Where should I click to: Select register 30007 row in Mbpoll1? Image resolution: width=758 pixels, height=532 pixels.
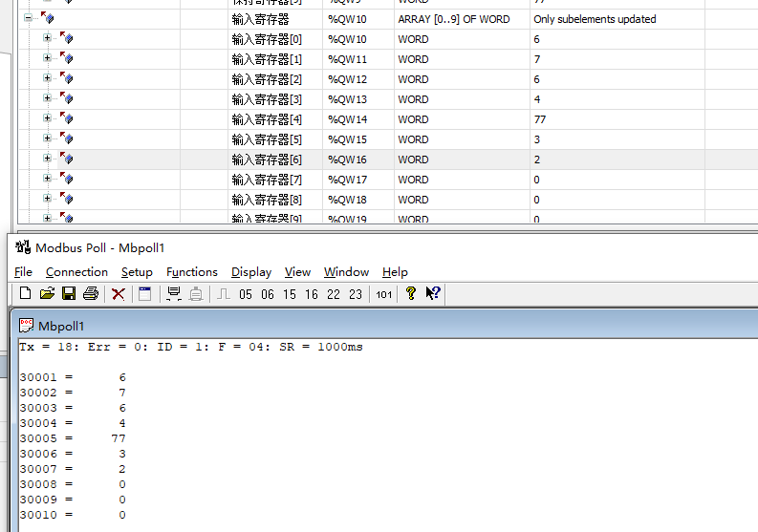pyautogui.click(x=73, y=469)
